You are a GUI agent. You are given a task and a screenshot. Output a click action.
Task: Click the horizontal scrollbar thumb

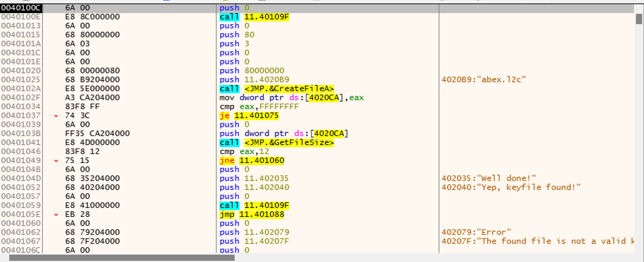point(122,257)
